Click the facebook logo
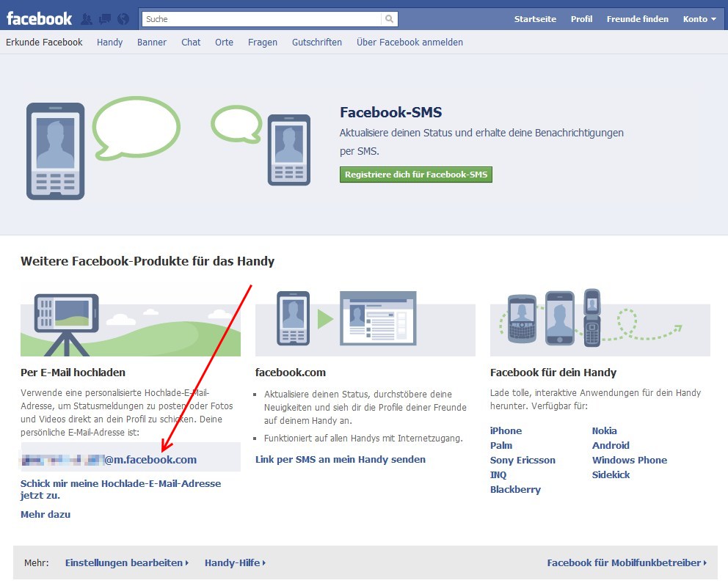 point(39,19)
